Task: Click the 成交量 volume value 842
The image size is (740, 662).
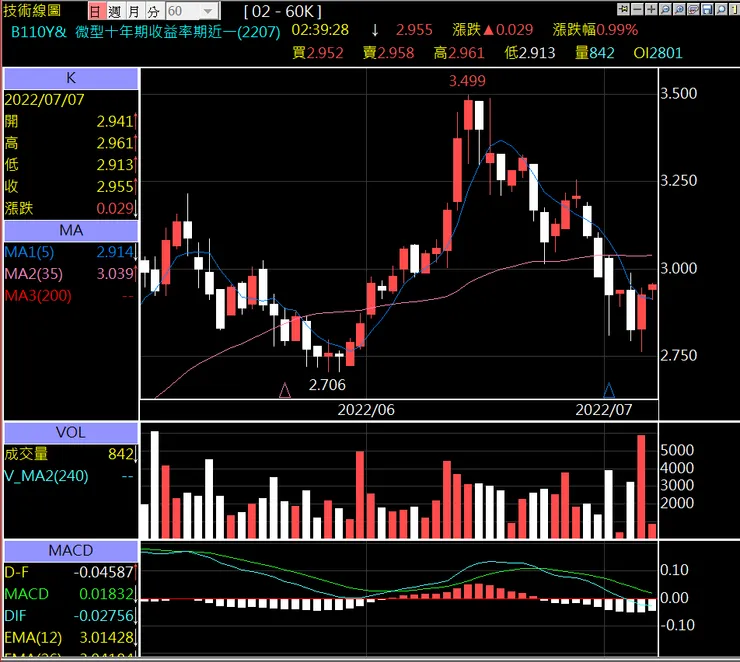Action: tap(121, 454)
